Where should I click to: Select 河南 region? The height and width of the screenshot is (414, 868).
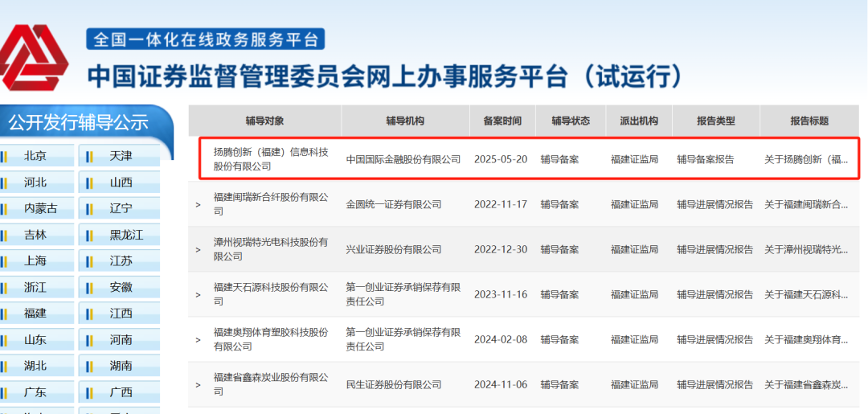(x=119, y=340)
